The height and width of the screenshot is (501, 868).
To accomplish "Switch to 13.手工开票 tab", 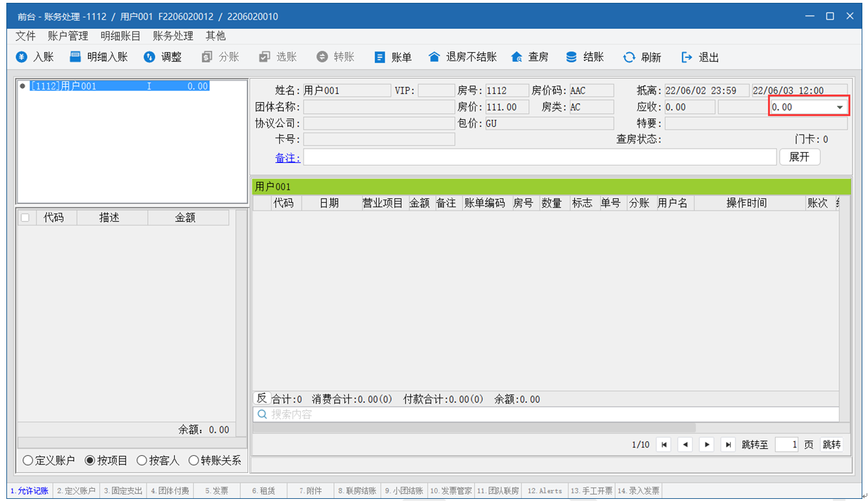I will click(x=591, y=490).
